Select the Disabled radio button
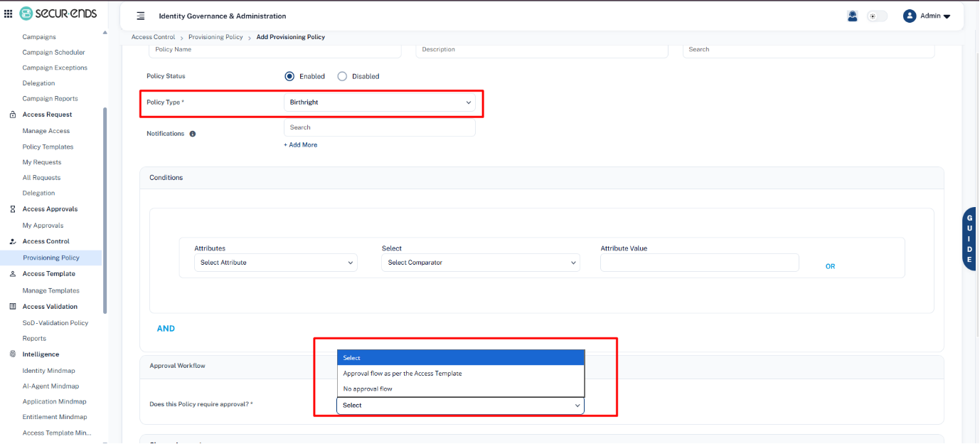 tap(342, 76)
